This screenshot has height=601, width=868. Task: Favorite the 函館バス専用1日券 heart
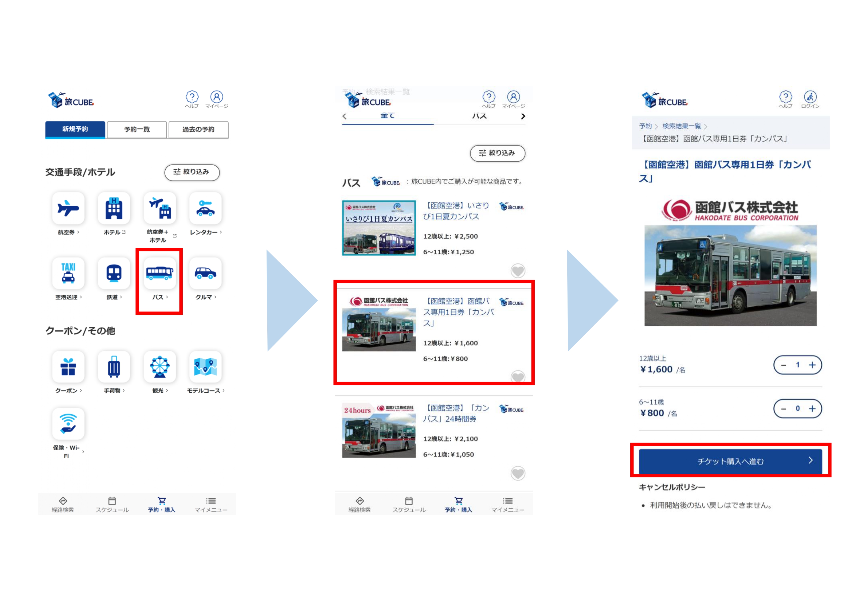click(518, 377)
